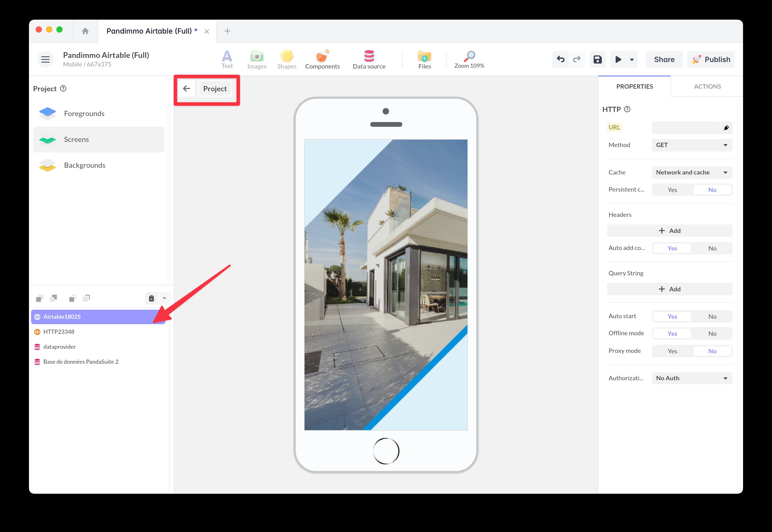Add a header with Add button
Screen dimensions: 772x532
click(669, 231)
